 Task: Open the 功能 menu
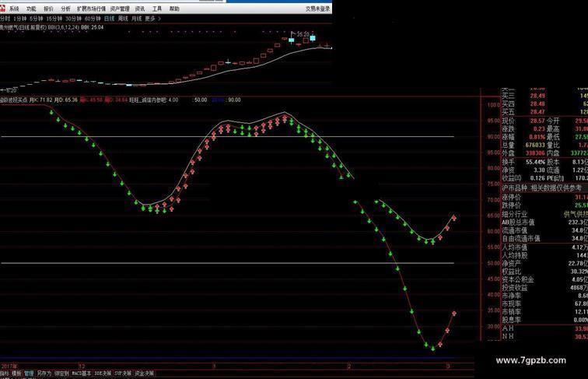point(31,9)
